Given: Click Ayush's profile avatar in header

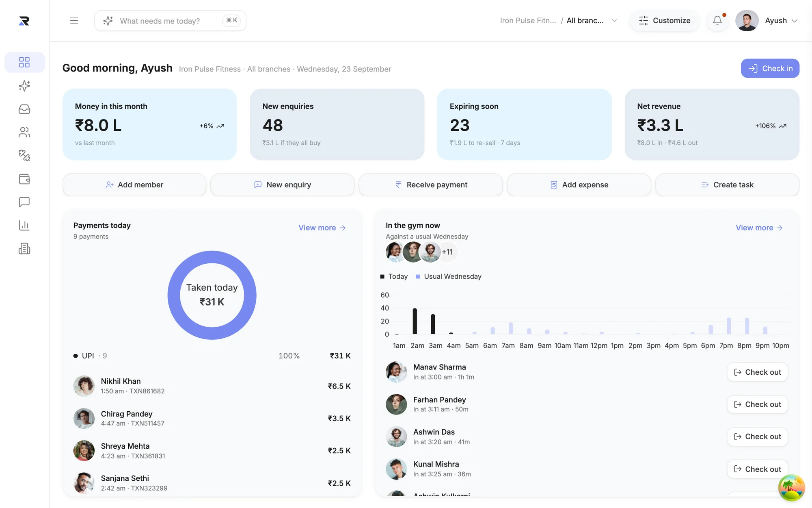Looking at the screenshot, I should tap(747, 21).
